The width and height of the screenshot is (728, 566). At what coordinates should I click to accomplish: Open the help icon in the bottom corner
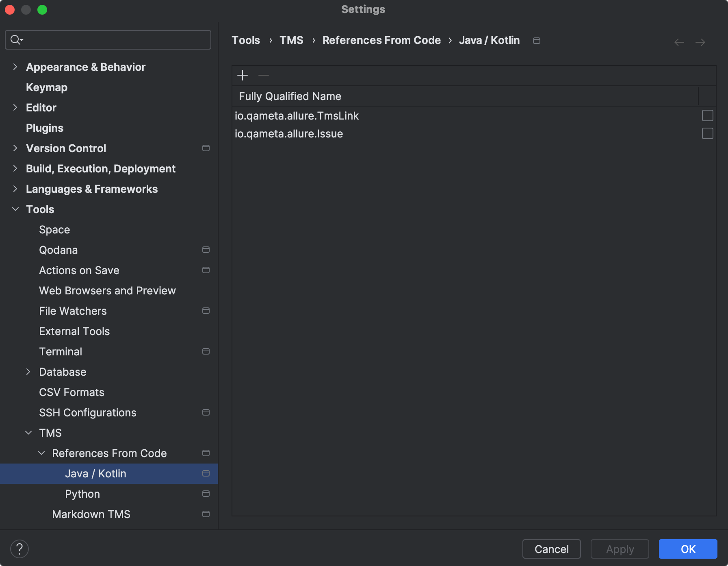(19, 549)
